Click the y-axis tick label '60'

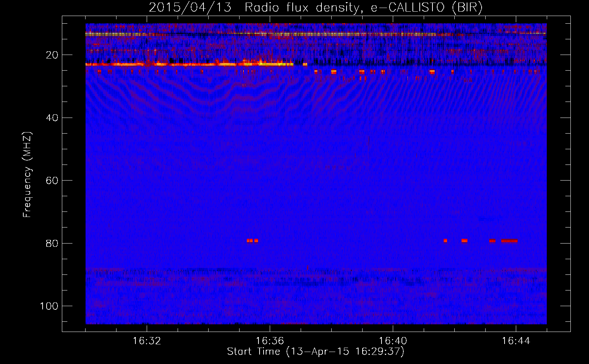52,181
